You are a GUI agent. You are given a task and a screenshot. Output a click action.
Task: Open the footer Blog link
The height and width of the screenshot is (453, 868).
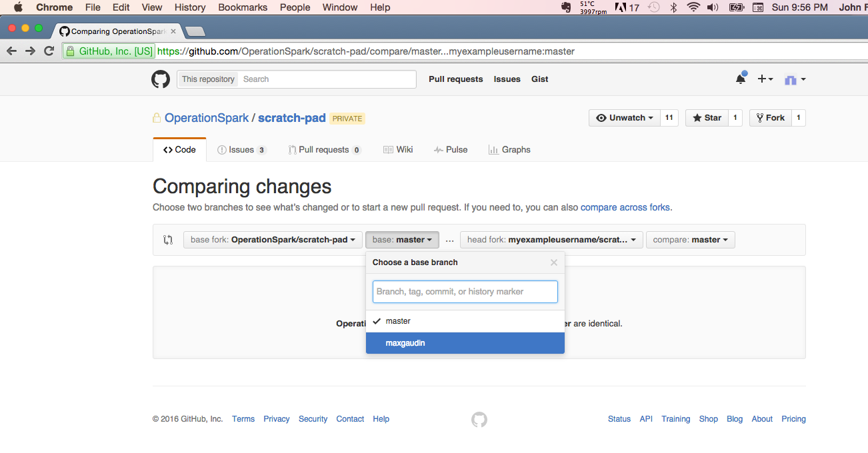tap(735, 419)
